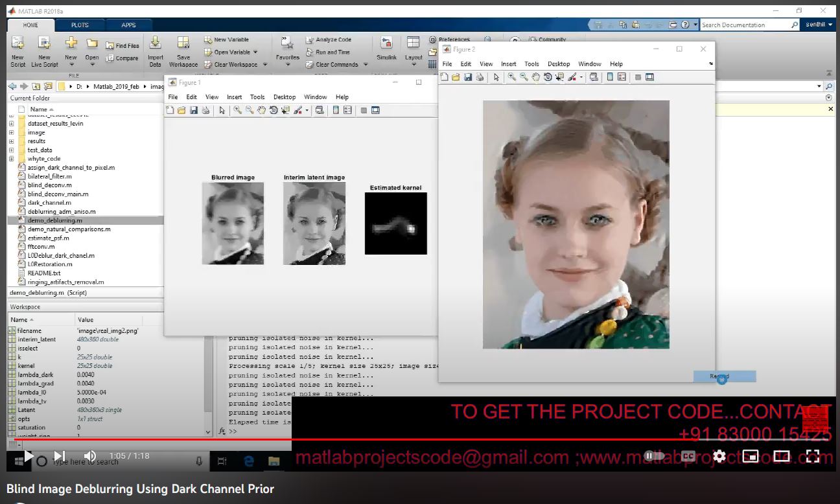Click the Analyze Code button

tap(333, 40)
